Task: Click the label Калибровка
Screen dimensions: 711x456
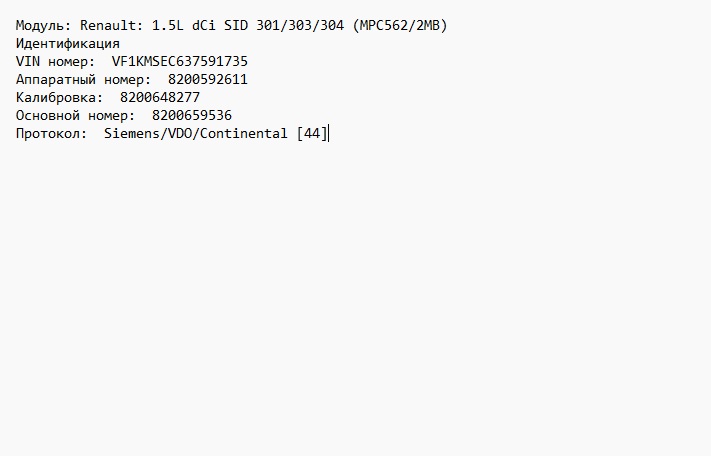Action: click(59, 97)
